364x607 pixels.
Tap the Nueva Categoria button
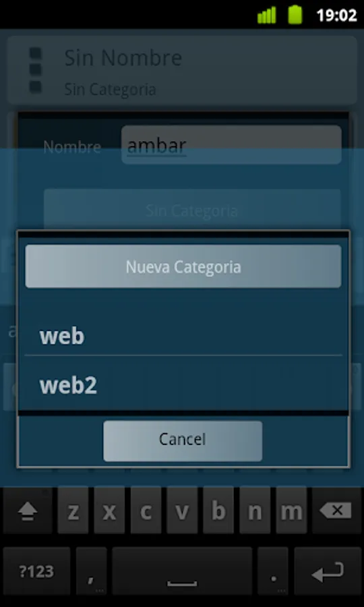coord(183,266)
